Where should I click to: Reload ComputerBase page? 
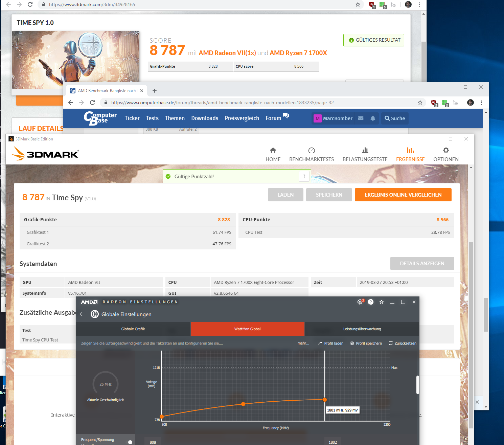tap(92, 103)
